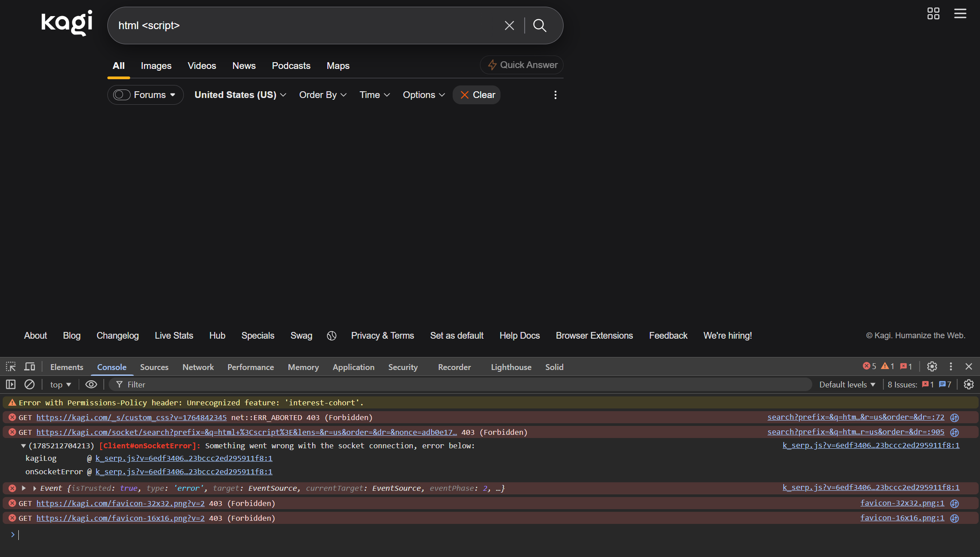Screen dimensions: 980x557
Task: Switch to the Images search tab
Action: (x=156, y=66)
